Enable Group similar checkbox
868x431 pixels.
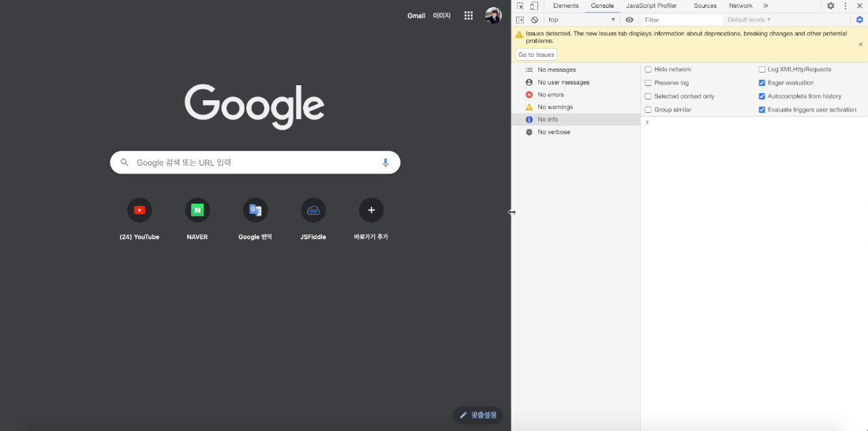coord(648,110)
